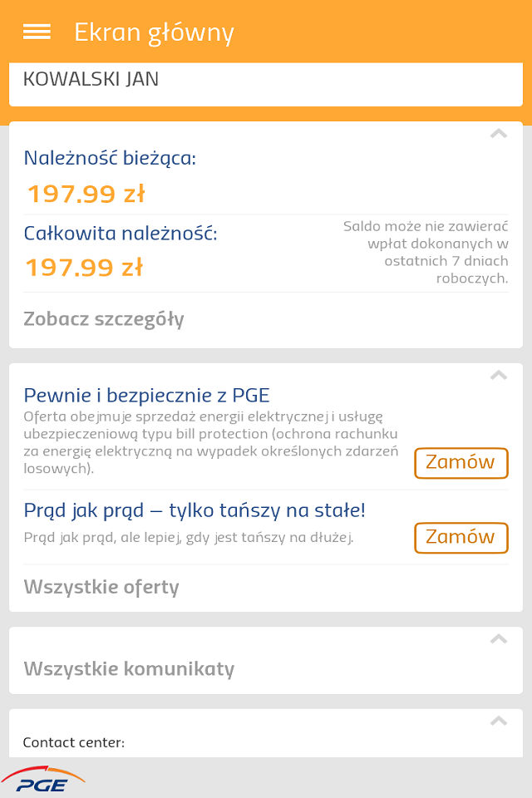Viewport: 532px width, 798px height.
Task: Tap the Ekran główny header title
Action: (x=154, y=32)
